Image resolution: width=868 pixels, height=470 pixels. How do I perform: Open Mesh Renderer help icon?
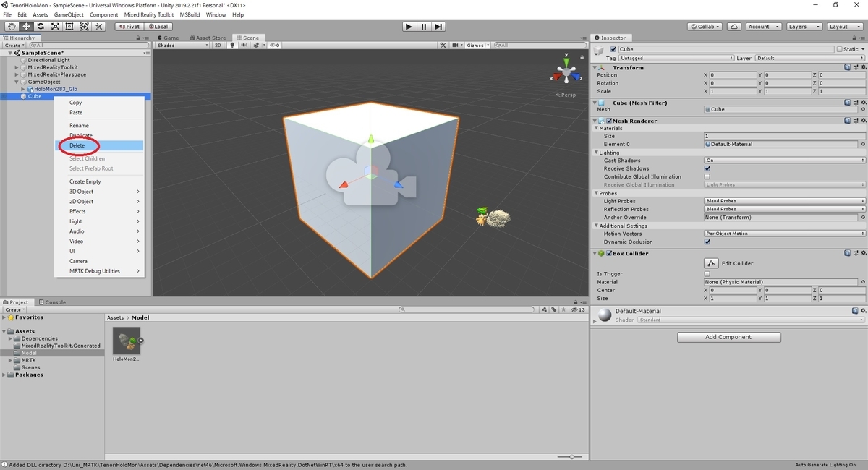point(848,121)
